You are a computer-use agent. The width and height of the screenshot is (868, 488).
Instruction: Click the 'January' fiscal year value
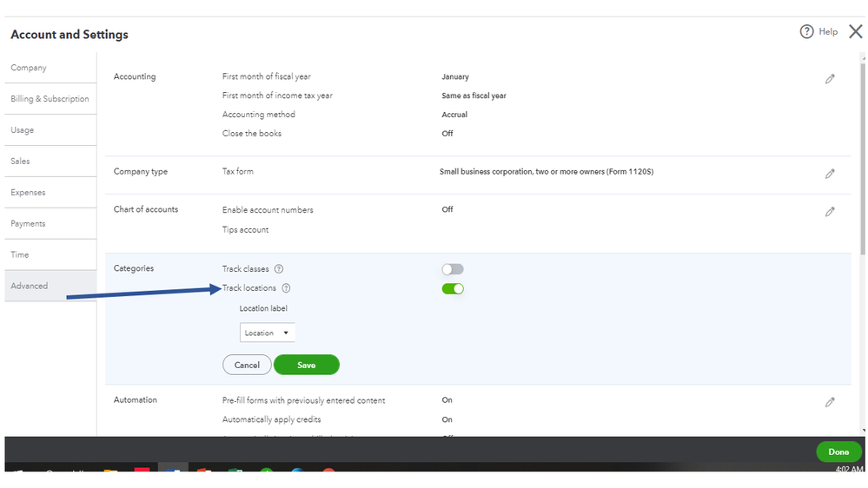(x=455, y=77)
